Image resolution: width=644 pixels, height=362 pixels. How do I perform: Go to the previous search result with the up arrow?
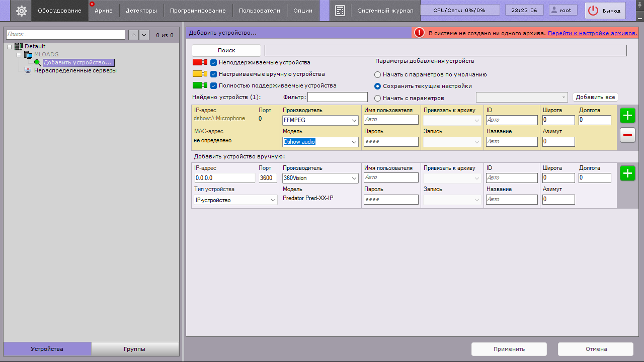click(x=133, y=35)
